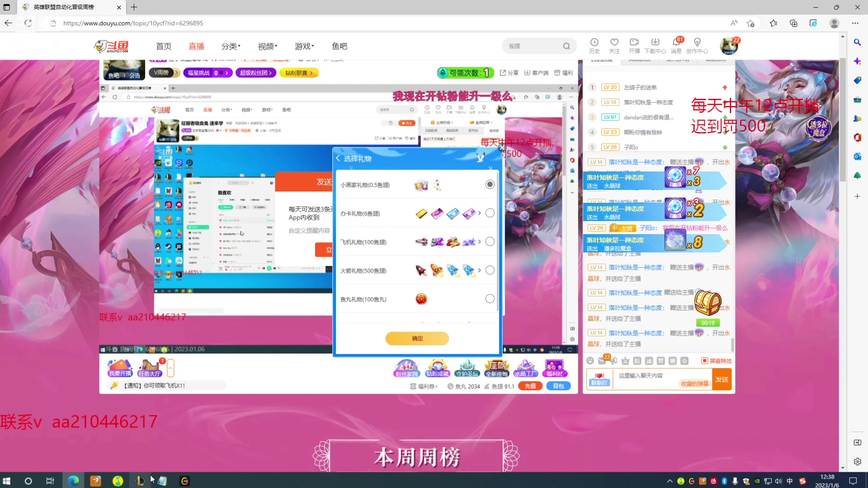Screen dimensions: 868x488
Task: Click the 充值 recharge button
Action: (530, 386)
